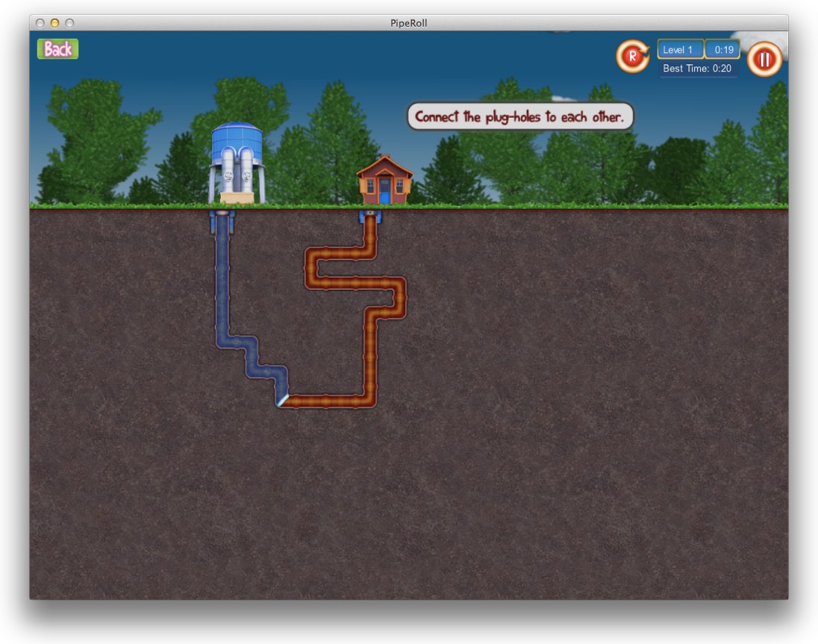
Task: Click the 0:19 elapsed timer
Action: coord(723,49)
